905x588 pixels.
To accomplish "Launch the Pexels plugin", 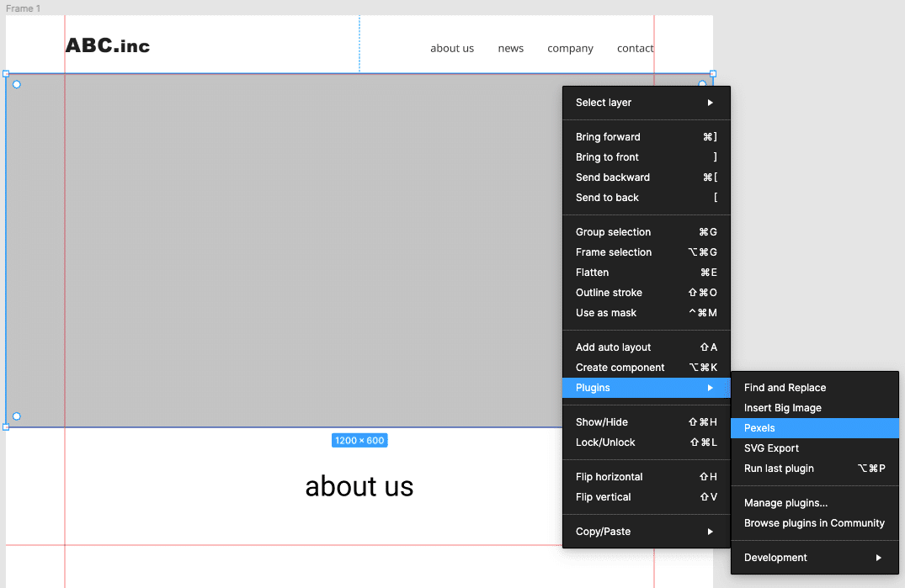I will [x=815, y=427].
